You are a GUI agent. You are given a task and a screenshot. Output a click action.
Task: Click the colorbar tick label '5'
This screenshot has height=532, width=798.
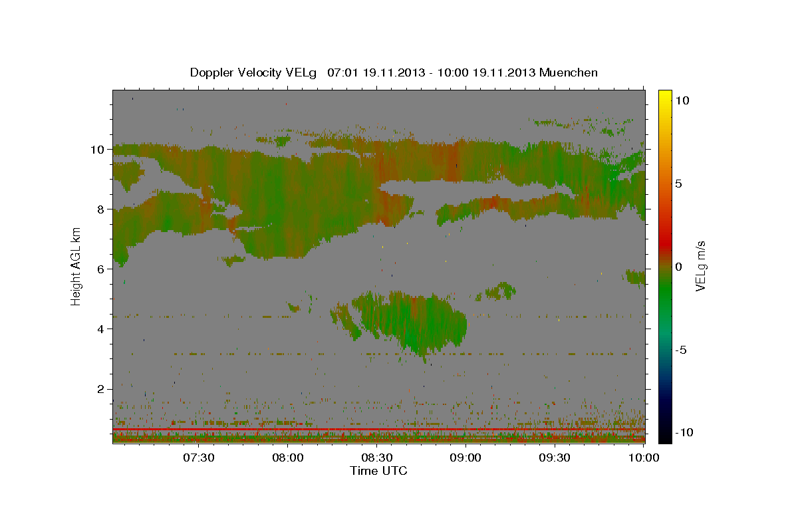click(x=678, y=184)
